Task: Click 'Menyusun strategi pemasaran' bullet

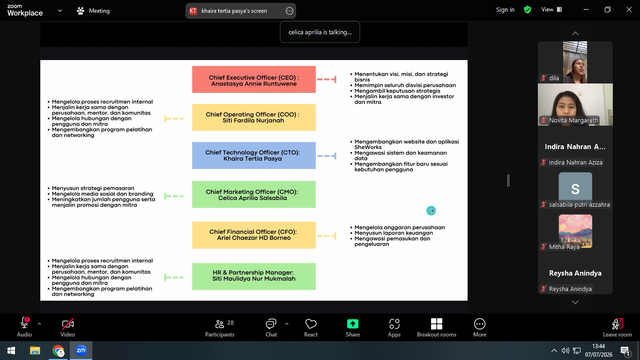Action: (93, 188)
